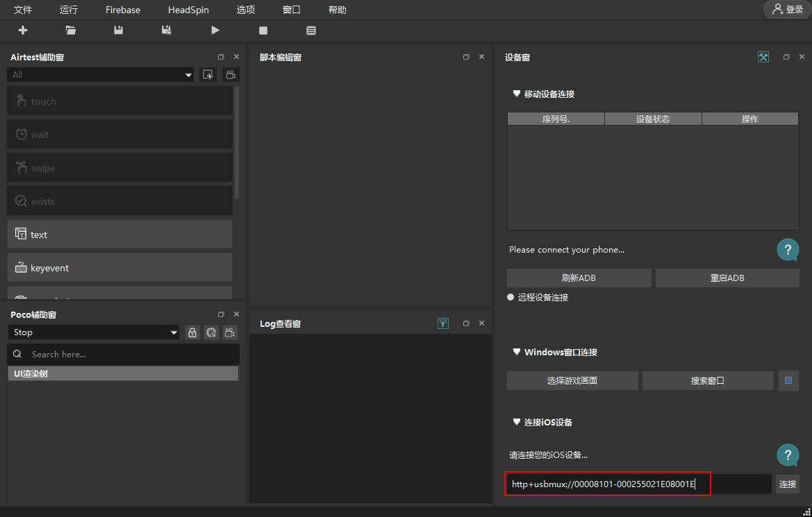Image resolution: width=812 pixels, height=517 pixels.
Task: Click the 刷新ADB button
Action: (579, 278)
